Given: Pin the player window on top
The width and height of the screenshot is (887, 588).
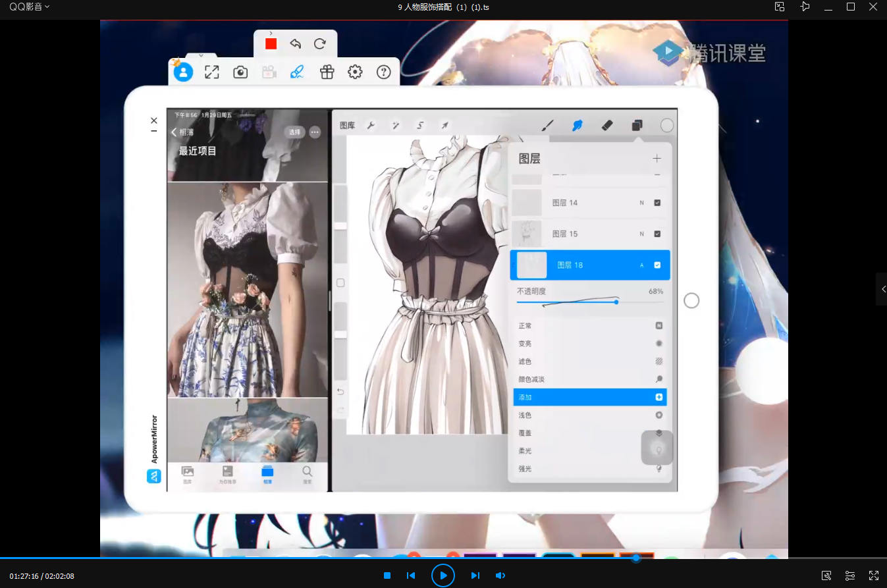Looking at the screenshot, I should click(805, 7).
